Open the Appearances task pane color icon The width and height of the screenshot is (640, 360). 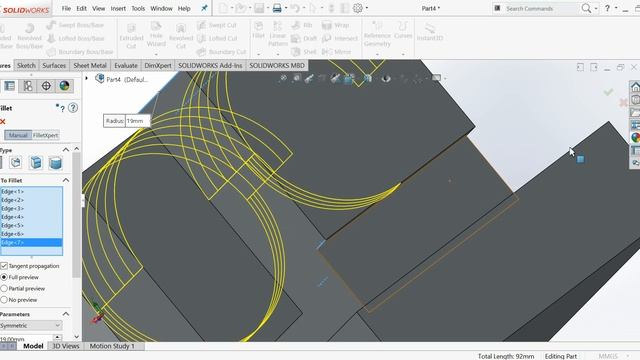coord(636,138)
